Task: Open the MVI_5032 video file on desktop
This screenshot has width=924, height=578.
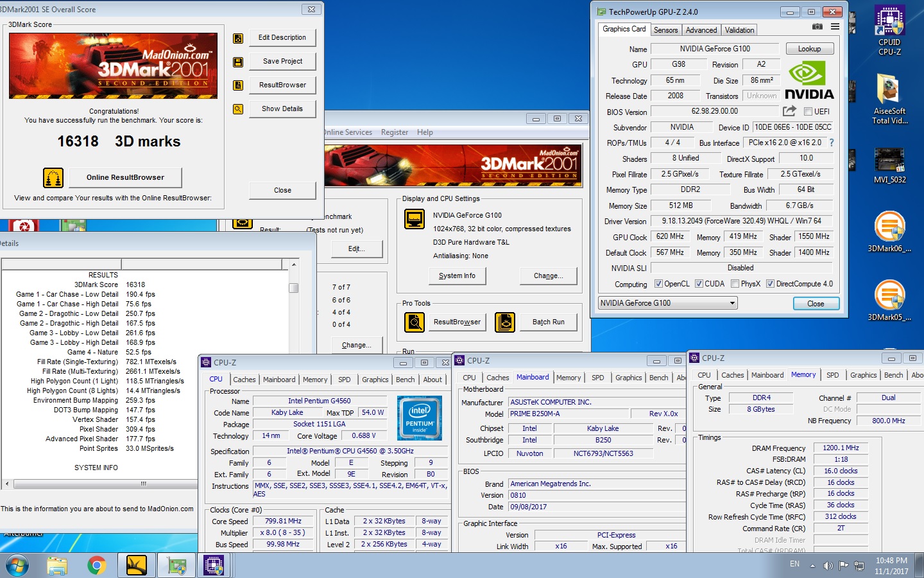Action: point(889,166)
